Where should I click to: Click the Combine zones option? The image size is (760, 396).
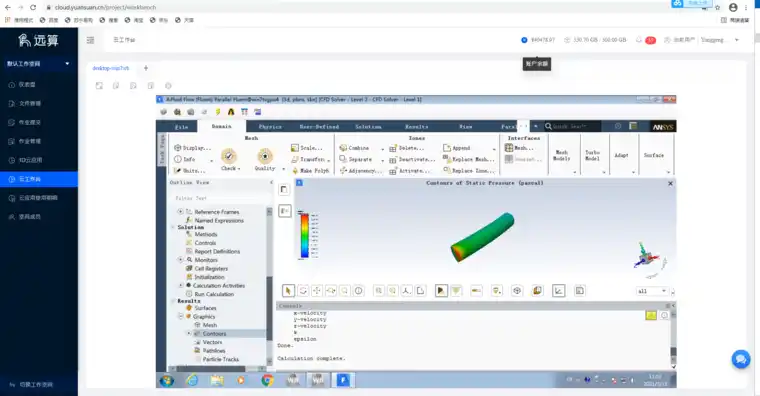[354, 148]
